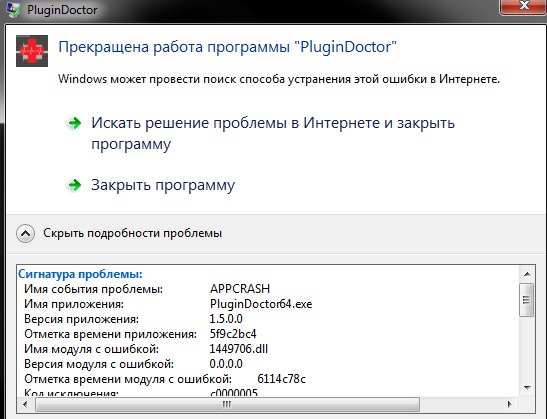
Task: Click the title bar PluginDoctor window icon
Action: [x=14, y=9]
